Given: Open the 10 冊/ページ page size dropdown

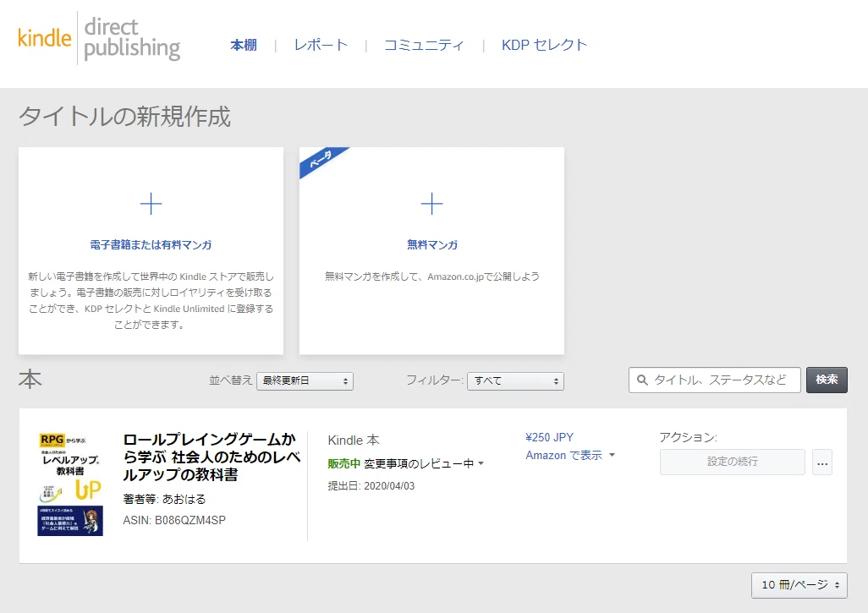Looking at the screenshot, I should [x=799, y=585].
